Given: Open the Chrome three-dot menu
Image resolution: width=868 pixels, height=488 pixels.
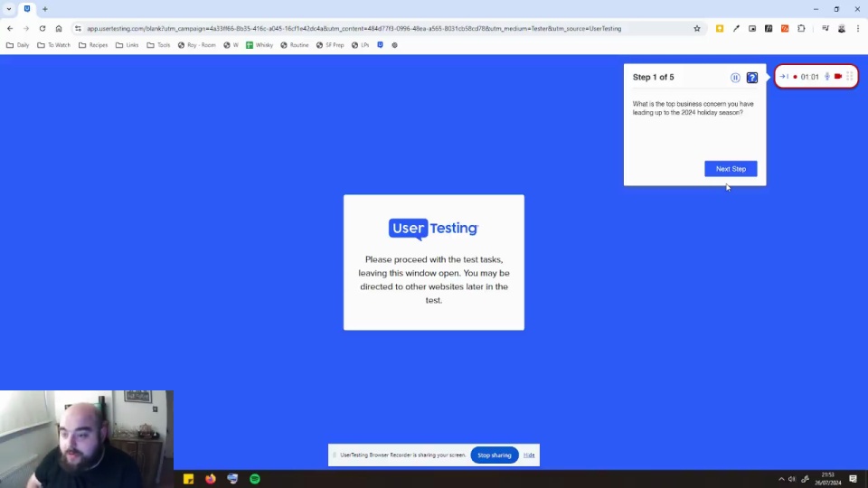Looking at the screenshot, I should pyautogui.click(x=858, y=29).
